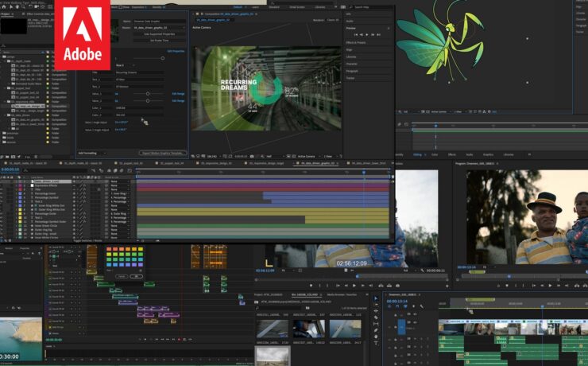Select the Zoom tool in After Effects toolbar

pyautogui.click(x=23, y=6)
